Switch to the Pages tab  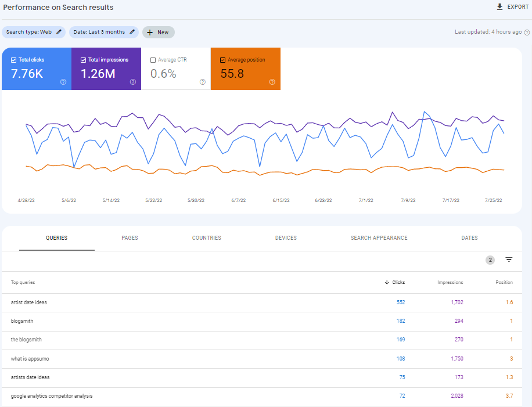point(130,238)
